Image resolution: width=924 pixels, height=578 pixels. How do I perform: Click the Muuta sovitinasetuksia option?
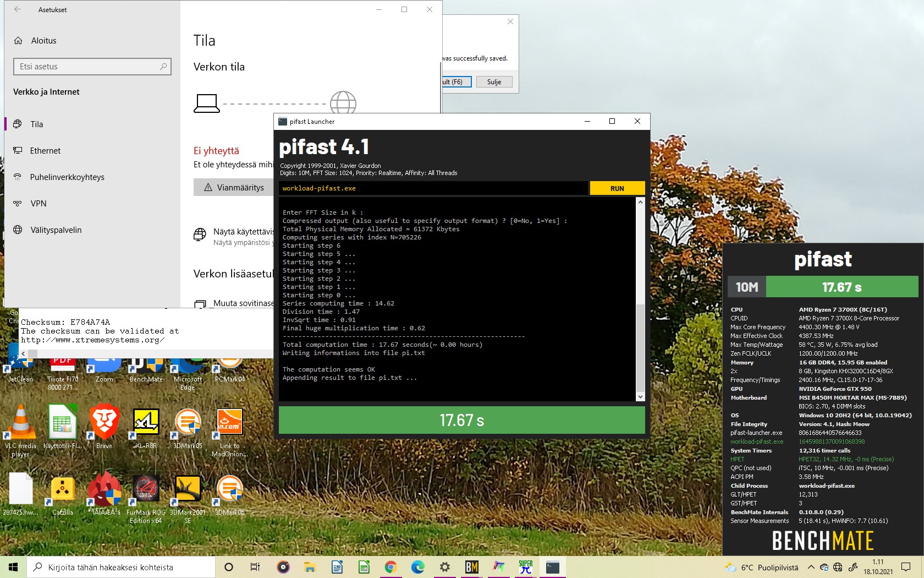pyautogui.click(x=243, y=303)
